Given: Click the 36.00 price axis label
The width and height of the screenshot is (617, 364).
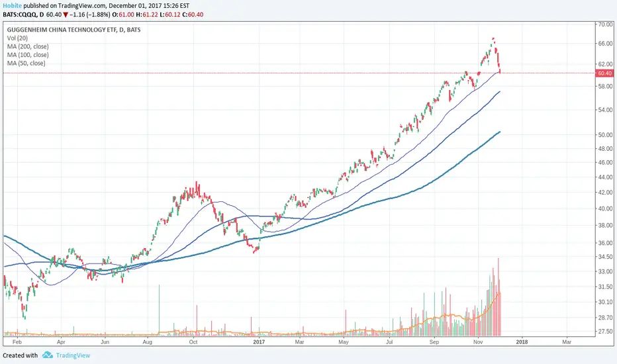Looking at the screenshot, I should coord(605,243).
